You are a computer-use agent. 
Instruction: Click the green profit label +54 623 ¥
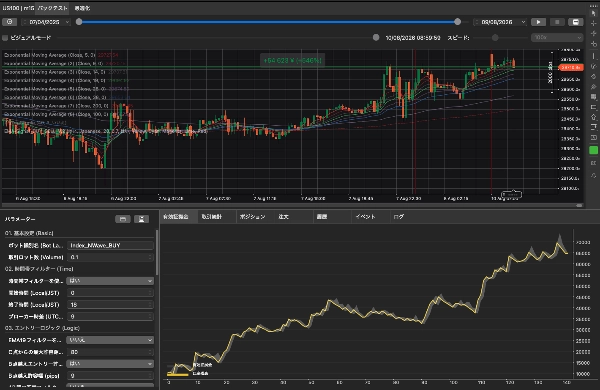point(292,60)
